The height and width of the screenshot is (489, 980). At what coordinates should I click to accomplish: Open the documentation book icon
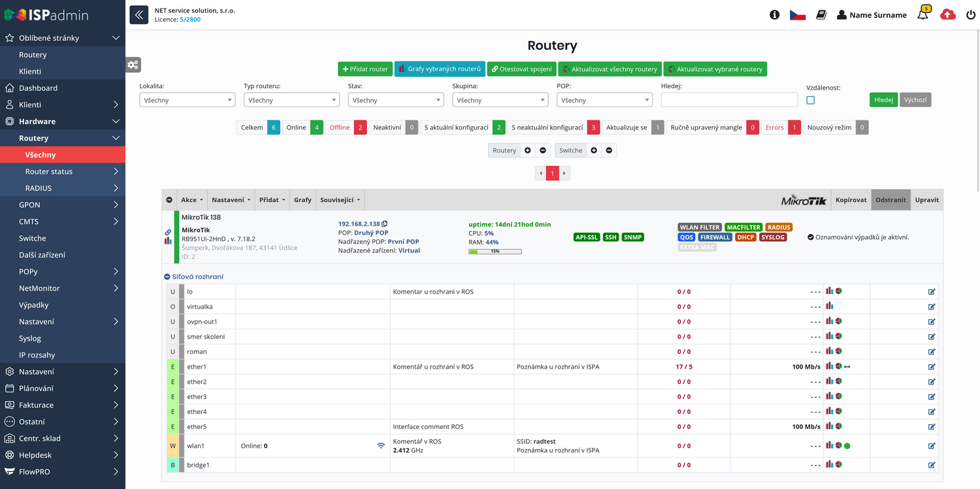(821, 14)
